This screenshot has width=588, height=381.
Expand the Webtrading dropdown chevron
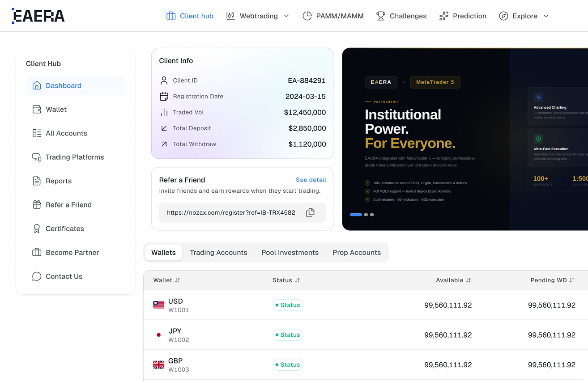point(286,16)
